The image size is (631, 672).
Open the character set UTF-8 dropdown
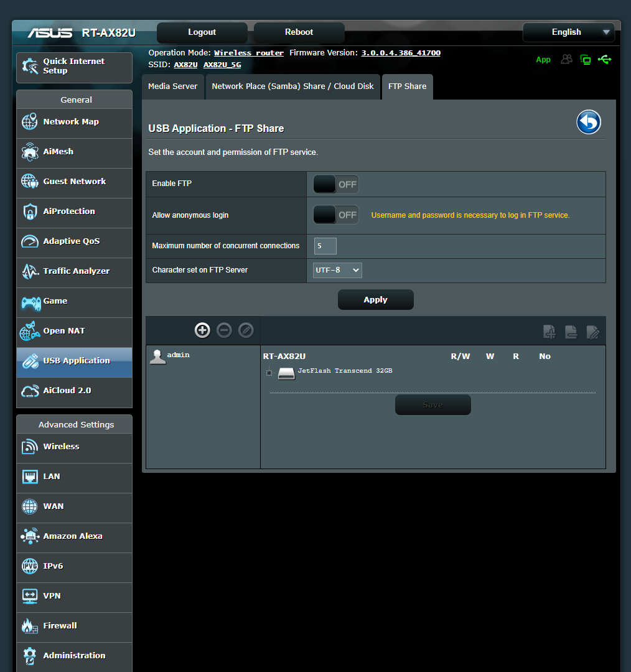pos(337,270)
